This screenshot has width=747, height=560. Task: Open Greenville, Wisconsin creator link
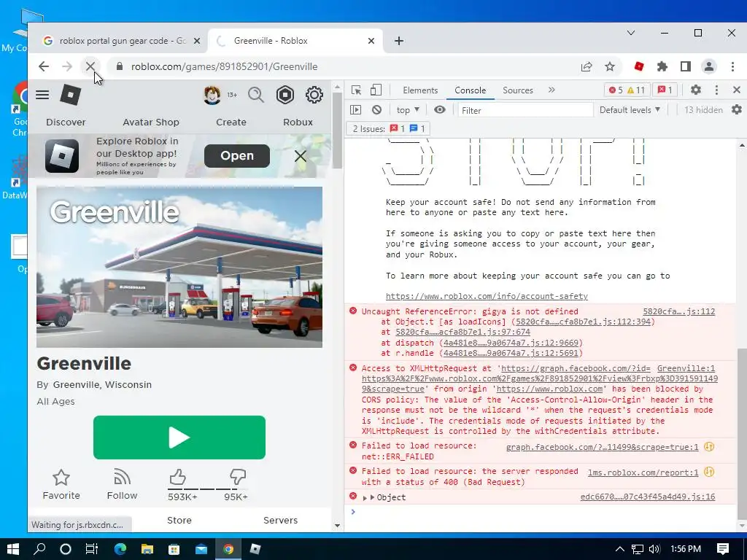coord(102,384)
